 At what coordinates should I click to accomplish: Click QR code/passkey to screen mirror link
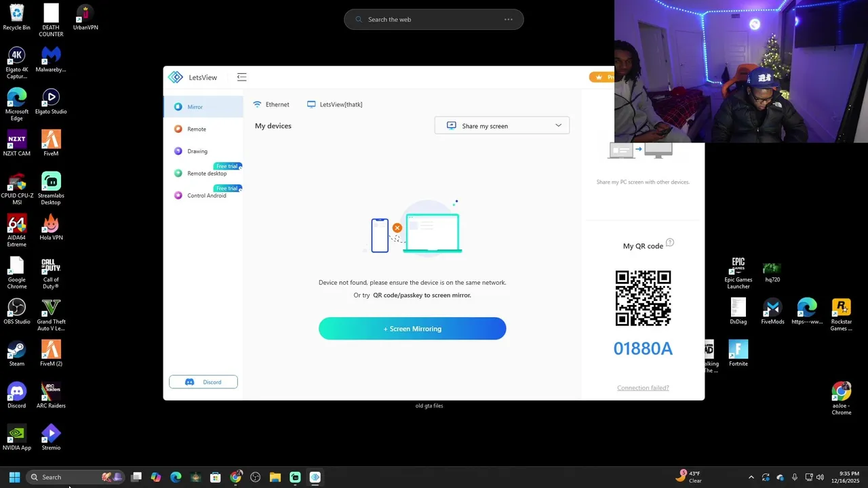pos(422,296)
